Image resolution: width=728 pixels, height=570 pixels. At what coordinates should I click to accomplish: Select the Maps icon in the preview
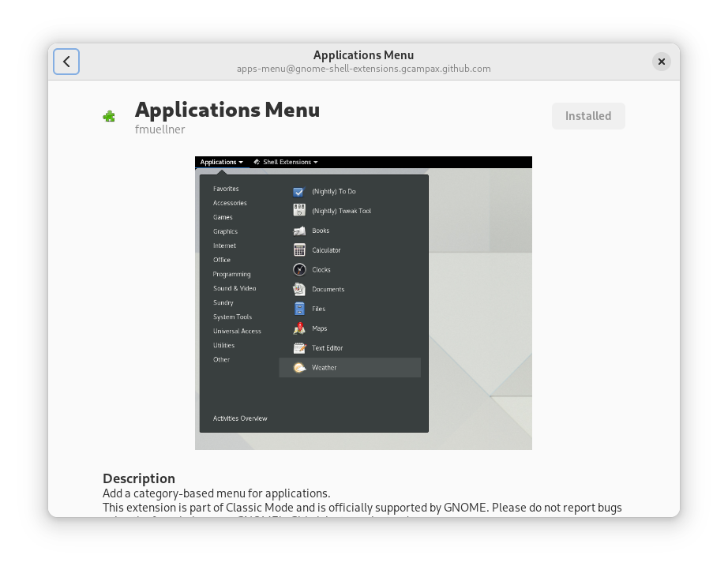click(x=299, y=328)
